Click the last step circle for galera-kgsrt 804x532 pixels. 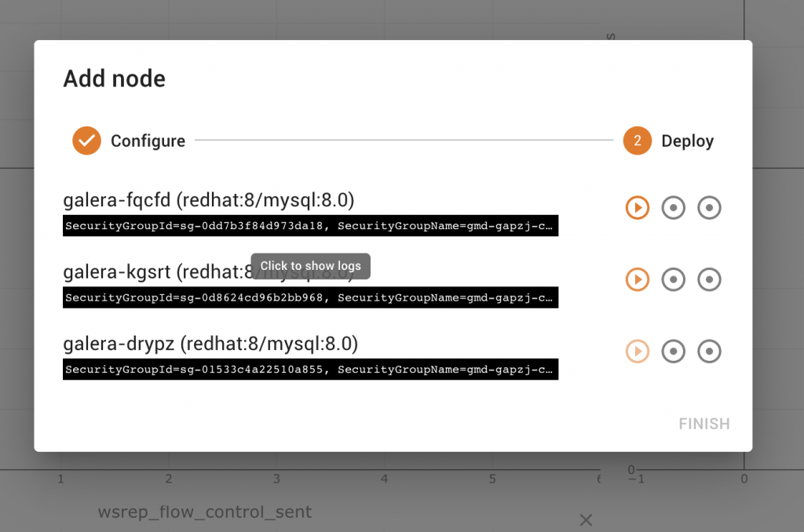pos(709,279)
